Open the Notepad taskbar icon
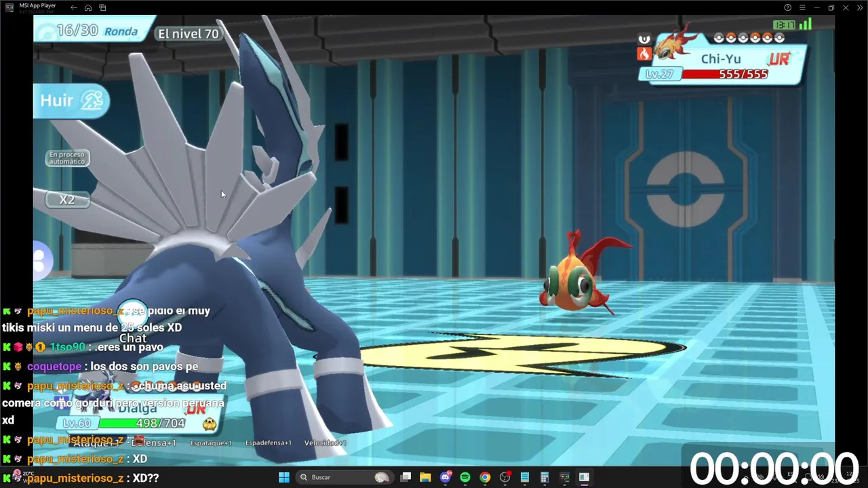868x488 pixels. [x=525, y=477]
